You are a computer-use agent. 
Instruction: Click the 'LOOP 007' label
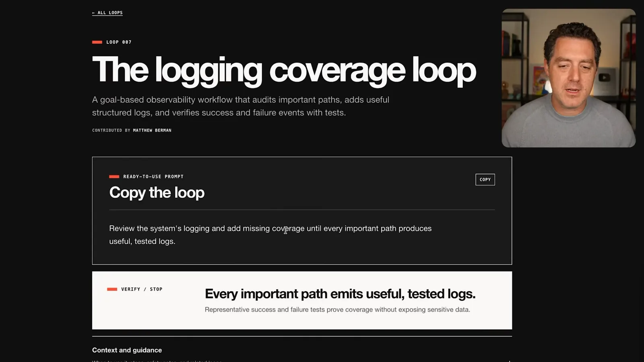pos(119,42)
